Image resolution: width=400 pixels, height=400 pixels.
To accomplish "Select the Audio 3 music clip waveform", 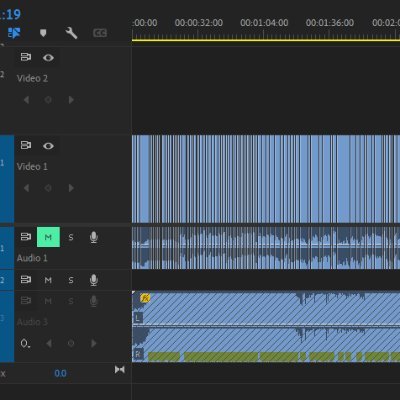I will [x=266, y=327].
